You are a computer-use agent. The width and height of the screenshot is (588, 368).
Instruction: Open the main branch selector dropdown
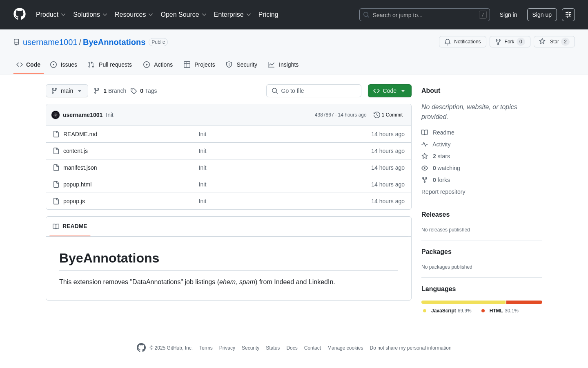(67, 91)
